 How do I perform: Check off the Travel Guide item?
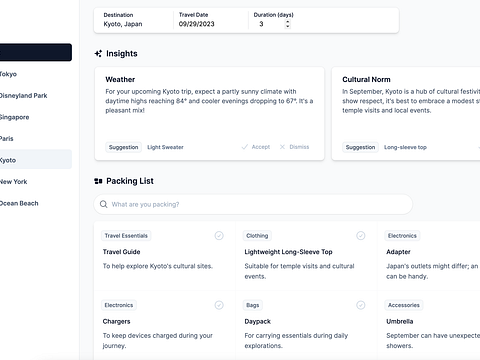tap(219, 236)
